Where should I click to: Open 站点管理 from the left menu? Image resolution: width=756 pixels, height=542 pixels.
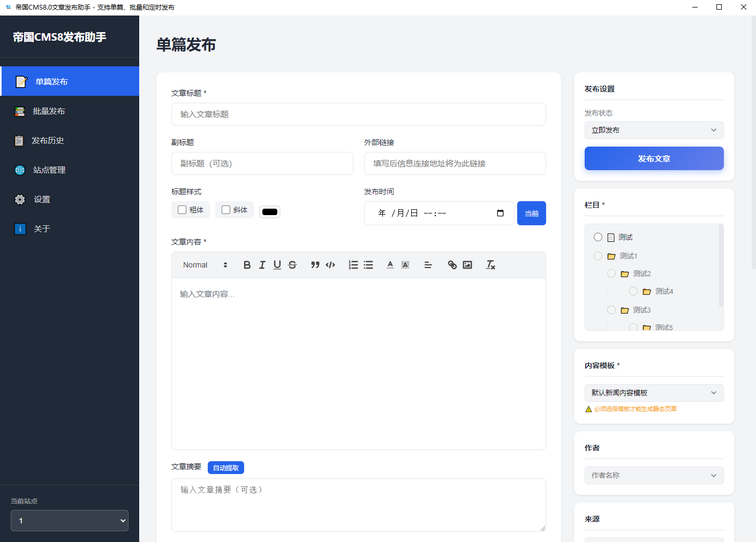pos(48,170)
